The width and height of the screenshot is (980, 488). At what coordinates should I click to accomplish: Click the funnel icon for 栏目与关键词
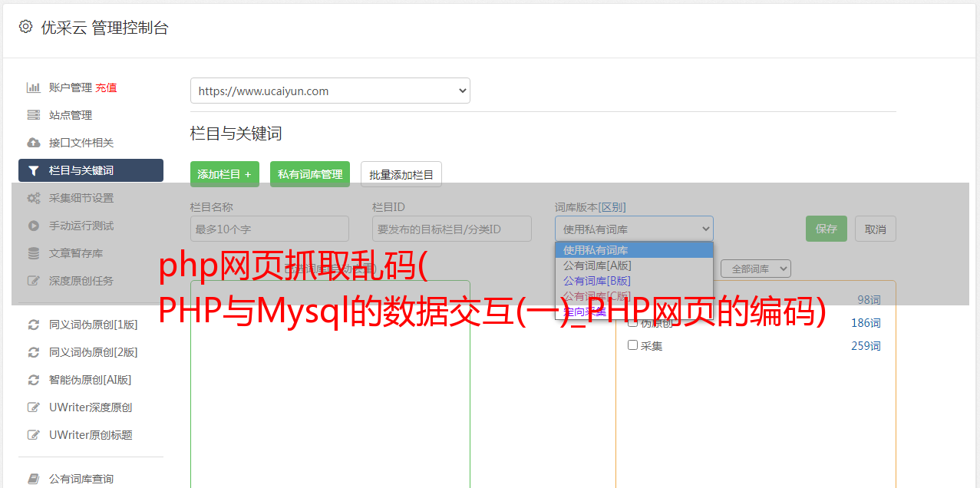(33, 170)
